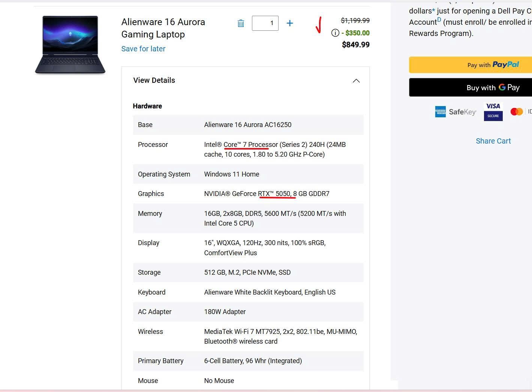Click the Visa Secure badge
The height and width of the screenshot is (392, 532).
pos(493,112)
